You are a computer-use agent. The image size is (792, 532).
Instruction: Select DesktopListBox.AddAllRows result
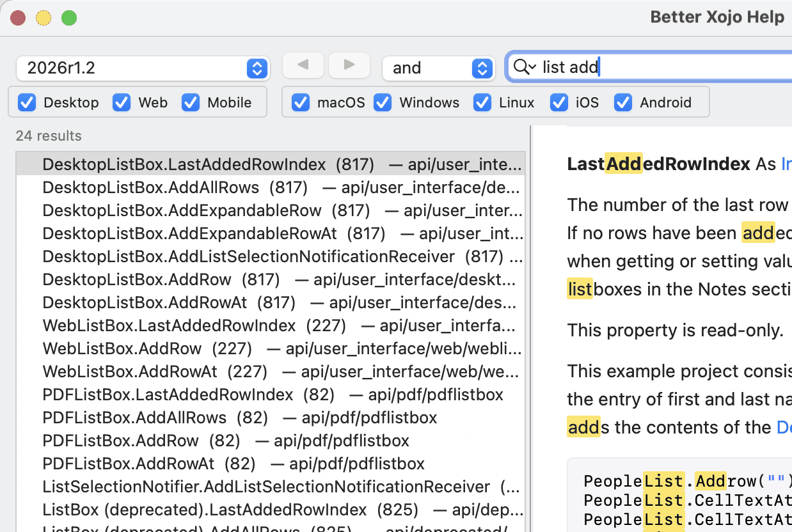(271, 187)
